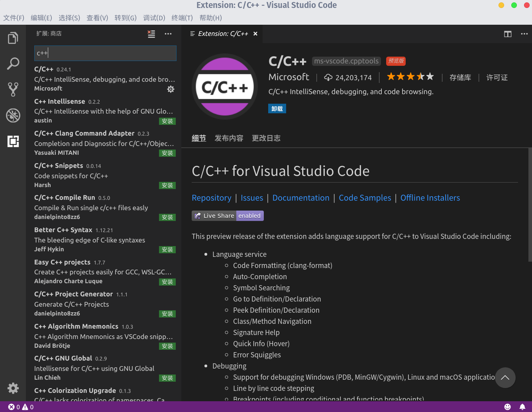This screenshot has height=412, width=532.
Task: Click the Microsoft publisher name
Action: (x=289, y=77)
